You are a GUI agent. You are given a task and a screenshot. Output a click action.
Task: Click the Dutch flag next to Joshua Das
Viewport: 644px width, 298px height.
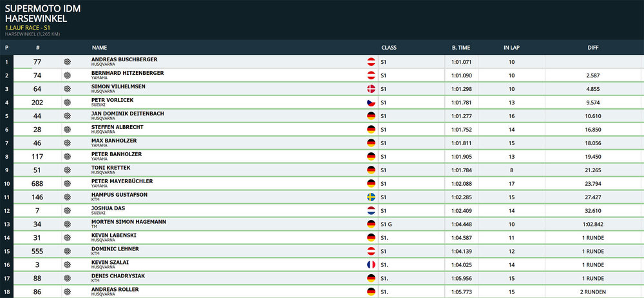tap(371, 211)
